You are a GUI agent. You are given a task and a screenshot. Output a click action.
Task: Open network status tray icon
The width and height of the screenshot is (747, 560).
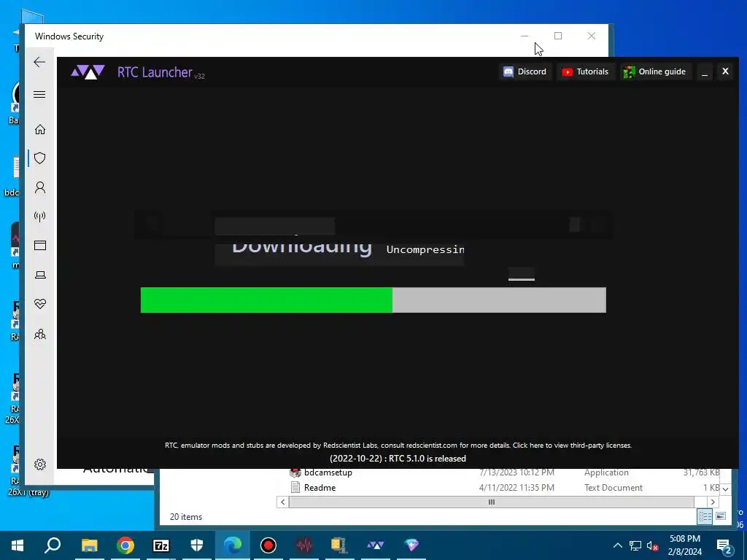(635, 545)
